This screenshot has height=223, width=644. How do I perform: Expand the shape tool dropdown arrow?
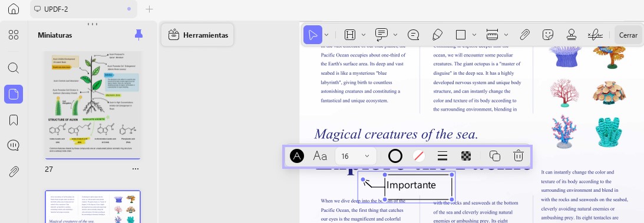click(474, 35)
